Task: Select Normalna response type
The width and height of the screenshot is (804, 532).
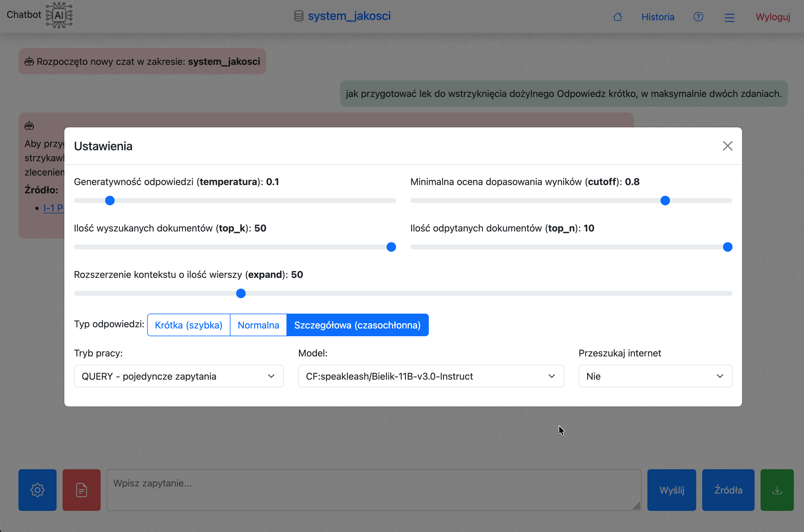Action: click(x=258, y=325)
